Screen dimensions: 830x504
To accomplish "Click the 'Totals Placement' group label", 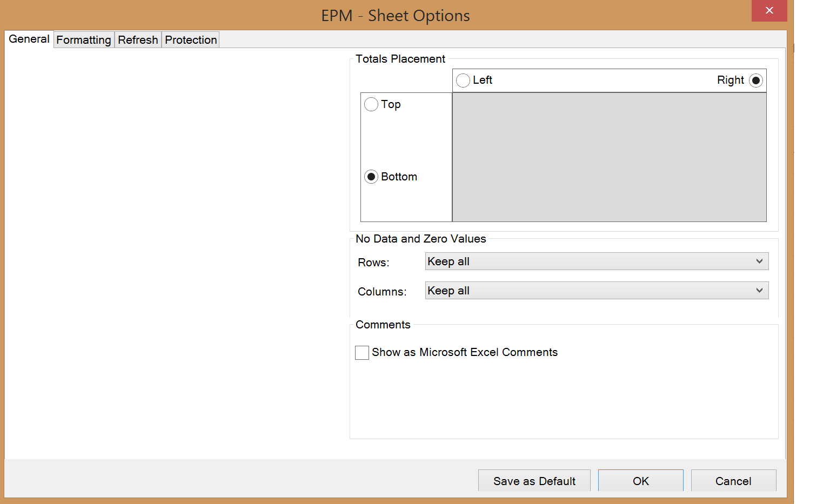I will tap(400, 59).
